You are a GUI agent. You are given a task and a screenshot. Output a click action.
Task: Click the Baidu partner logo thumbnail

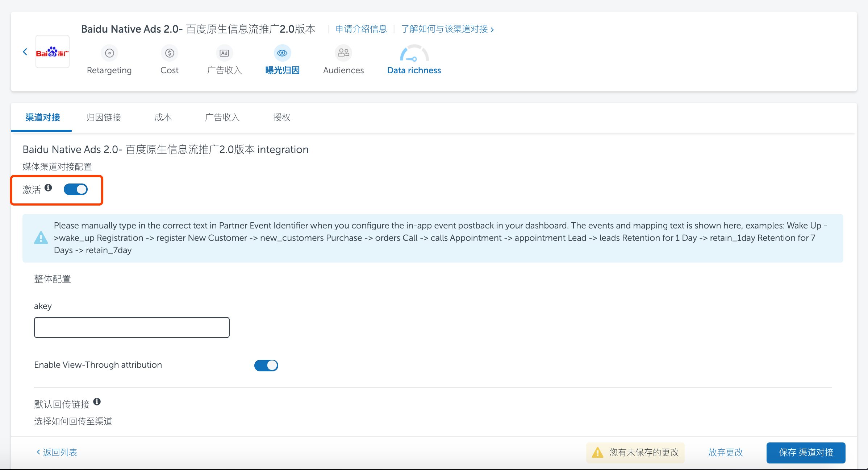53,51
